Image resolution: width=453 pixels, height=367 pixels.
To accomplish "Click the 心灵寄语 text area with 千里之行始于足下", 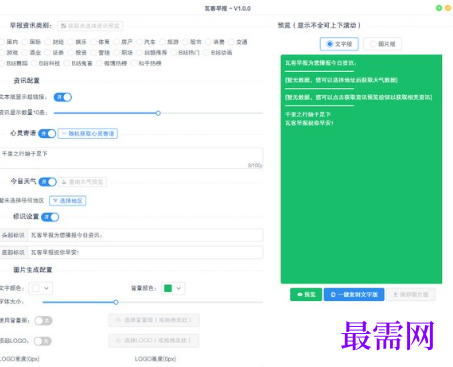I will click(131, 158).
